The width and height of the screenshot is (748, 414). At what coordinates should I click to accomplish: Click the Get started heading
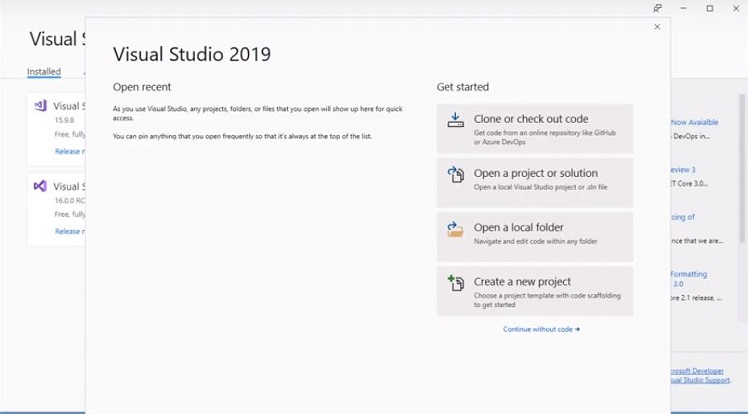[x=463, y=87]
